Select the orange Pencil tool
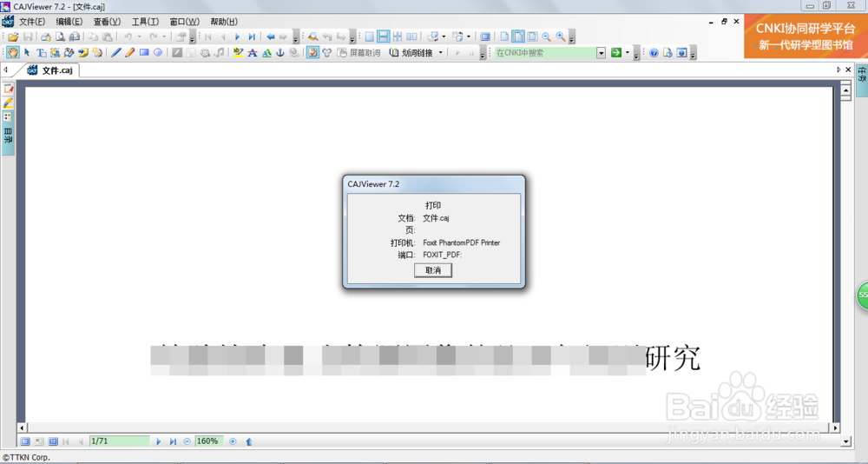Viewport: 868px width, 464px height. [x=129, y=53]
